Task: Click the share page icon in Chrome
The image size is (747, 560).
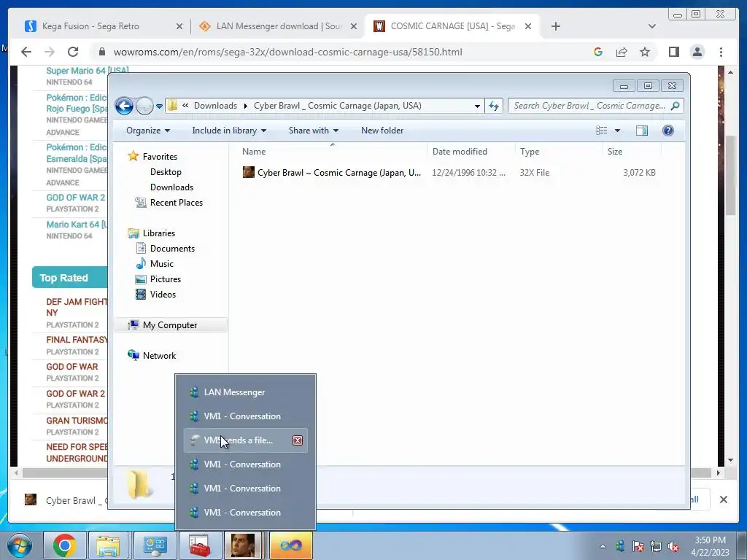Action: (x=622, y=52)
